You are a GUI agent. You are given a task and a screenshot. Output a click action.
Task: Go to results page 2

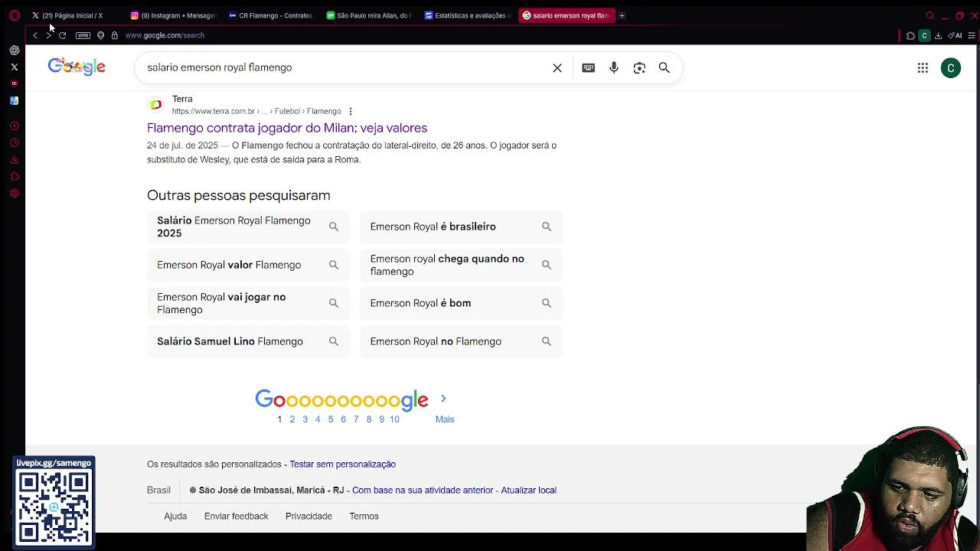click(x=292, y=419)
